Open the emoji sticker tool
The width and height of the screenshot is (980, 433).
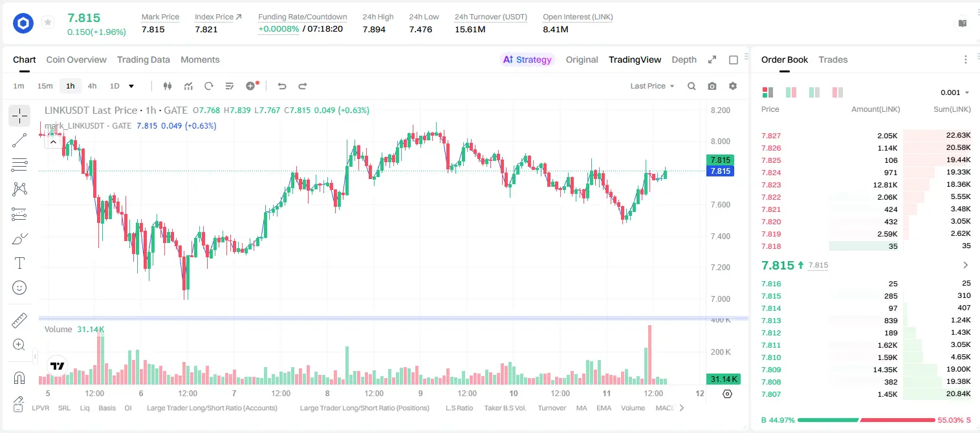[x=19, y=288]
